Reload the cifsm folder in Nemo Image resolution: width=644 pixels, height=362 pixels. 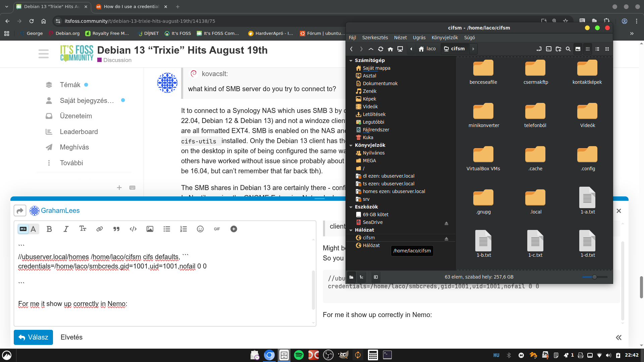(380, 49)
